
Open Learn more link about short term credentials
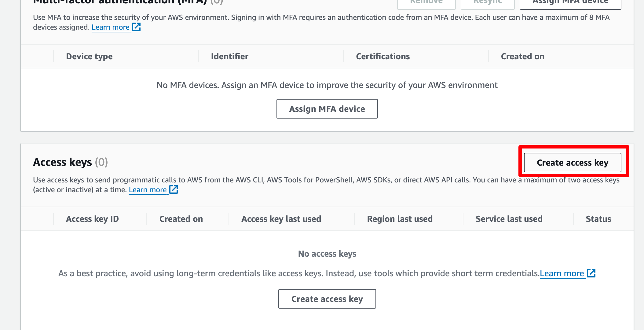[562, 273]
